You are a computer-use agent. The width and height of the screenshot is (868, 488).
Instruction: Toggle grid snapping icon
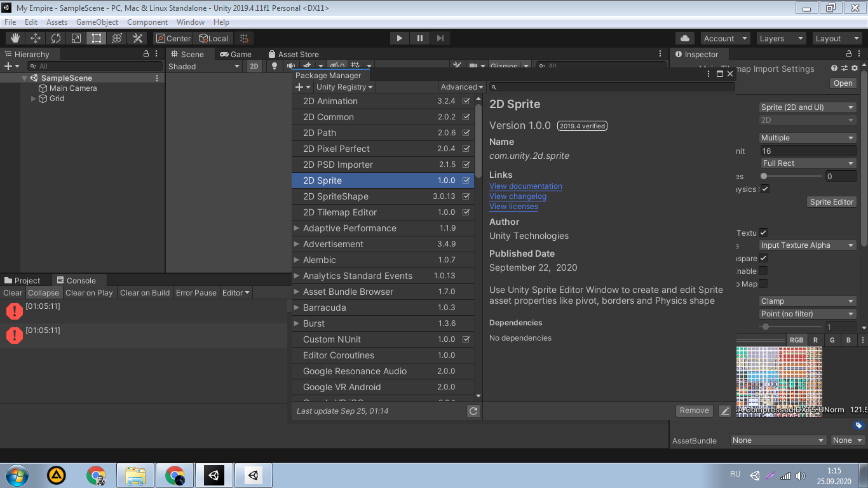(x=244, y=38)
